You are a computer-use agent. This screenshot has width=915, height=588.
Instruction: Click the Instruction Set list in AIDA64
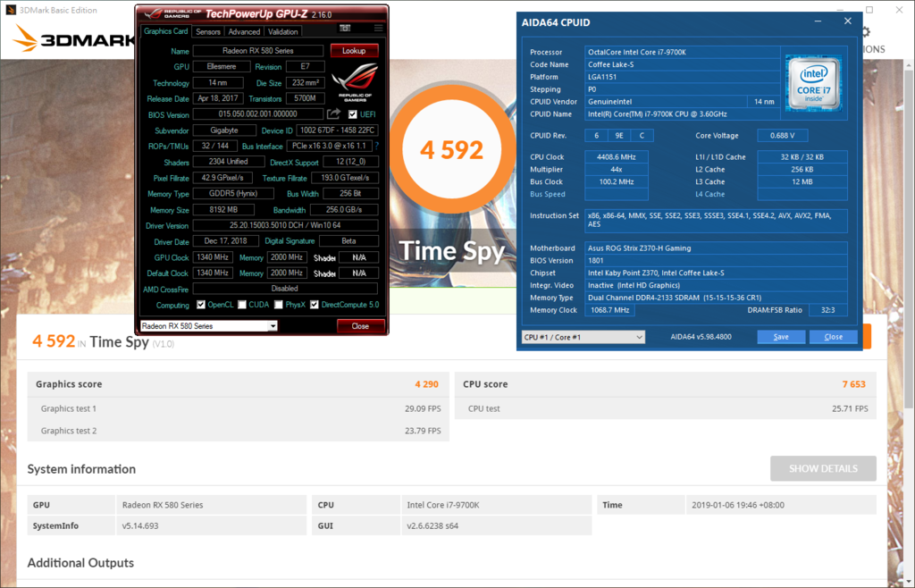pyautogui.click(x=716, y=221)
